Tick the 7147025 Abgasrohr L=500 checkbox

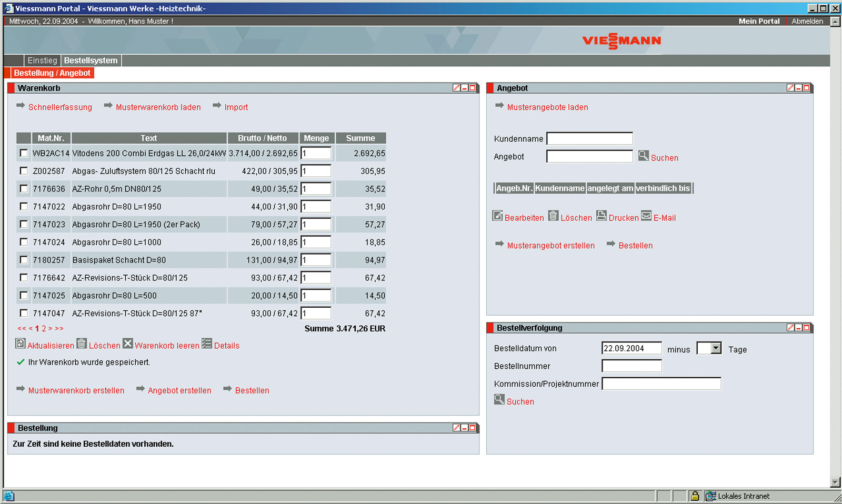coord(24,295)
